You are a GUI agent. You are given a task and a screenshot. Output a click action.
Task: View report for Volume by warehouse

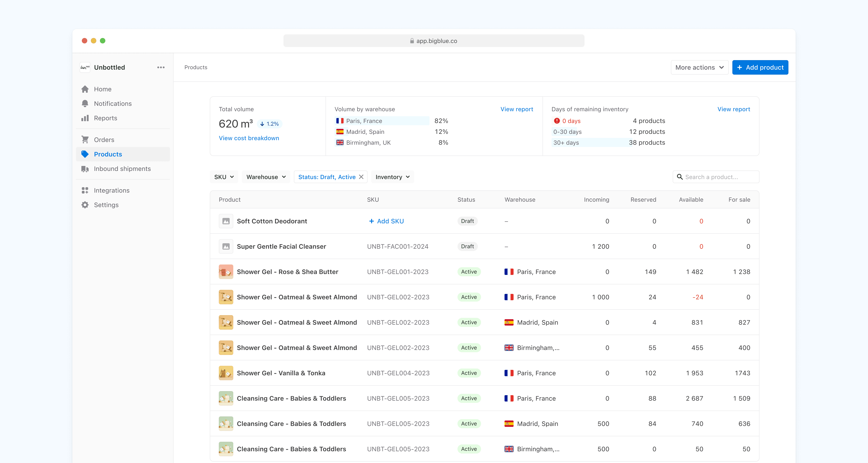[517, 109]
